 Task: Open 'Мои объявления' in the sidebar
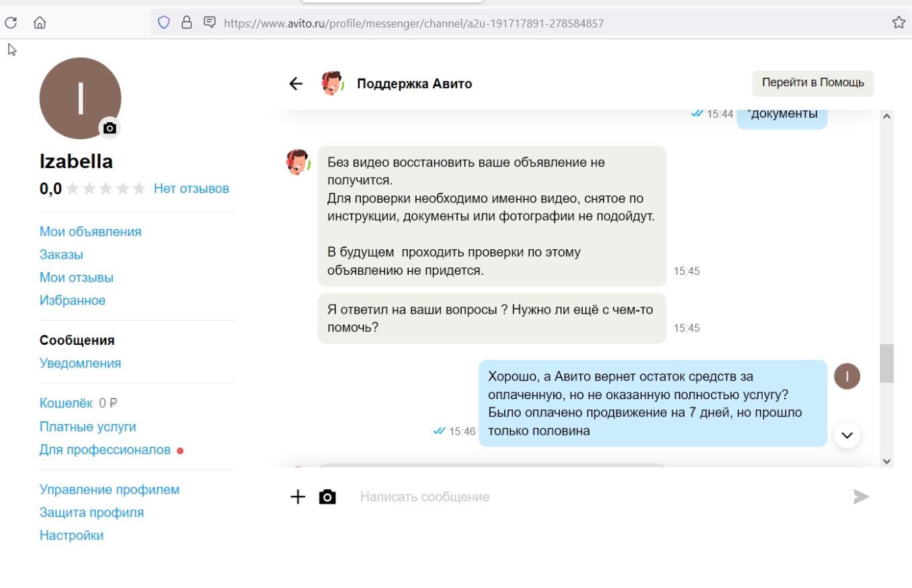91,232
